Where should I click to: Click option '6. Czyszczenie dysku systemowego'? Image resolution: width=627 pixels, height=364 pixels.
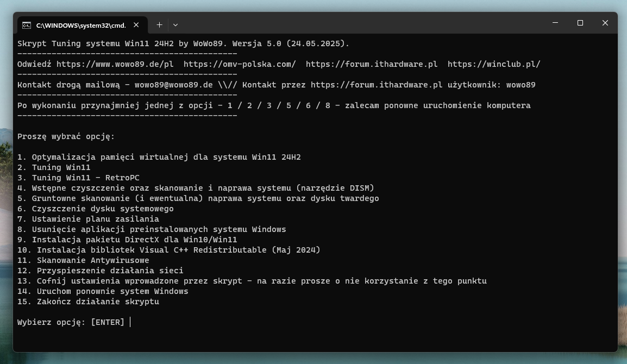click(x=96, y=209)
